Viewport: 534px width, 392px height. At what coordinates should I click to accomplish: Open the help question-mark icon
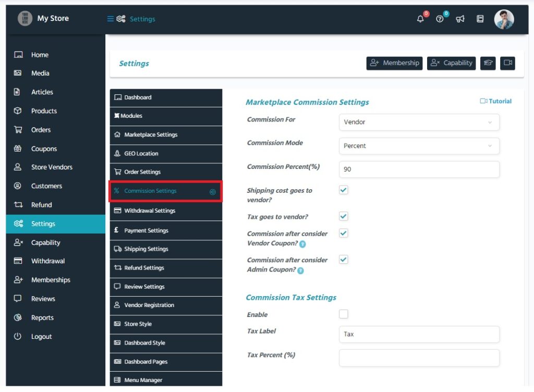tap(440, 19)
